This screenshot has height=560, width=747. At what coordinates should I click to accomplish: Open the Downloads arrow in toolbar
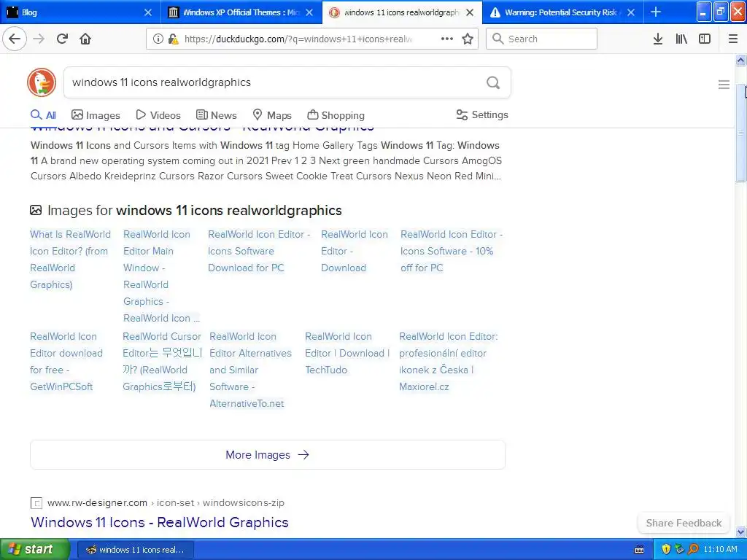(658, 39)
